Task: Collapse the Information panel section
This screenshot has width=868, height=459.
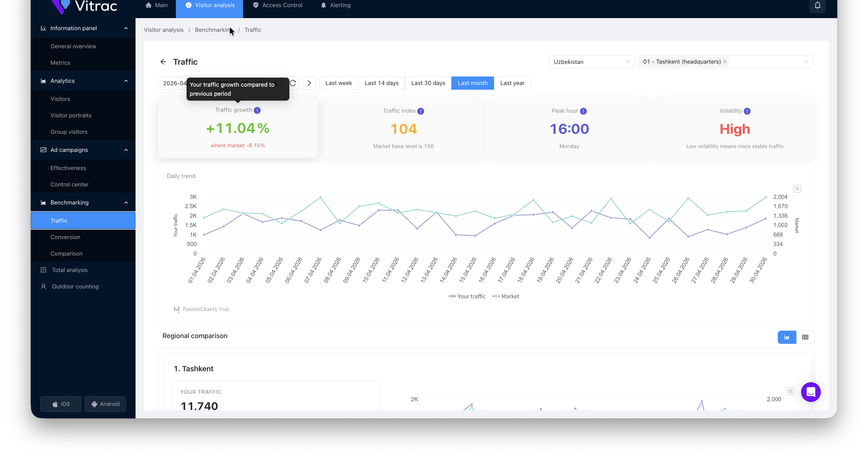Action: click(83, 28)
